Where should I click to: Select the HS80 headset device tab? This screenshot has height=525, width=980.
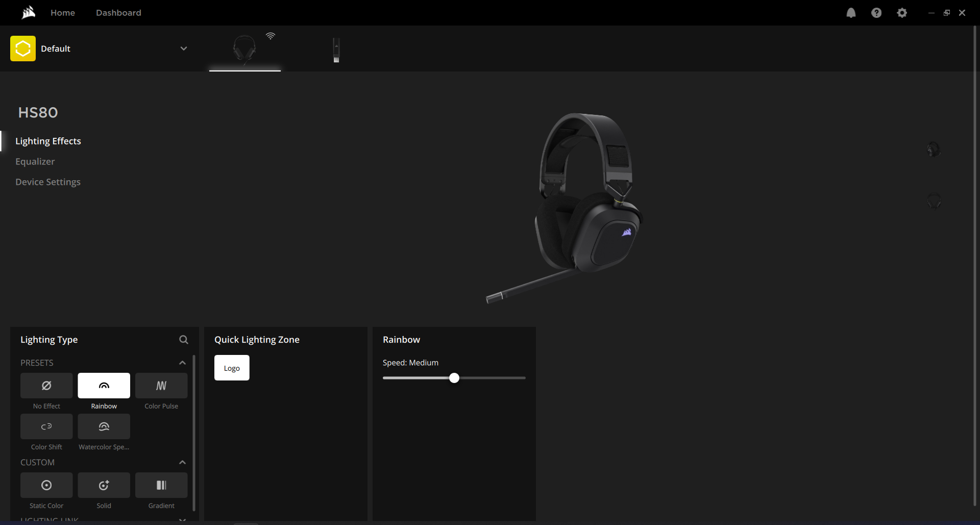point(244,50)
